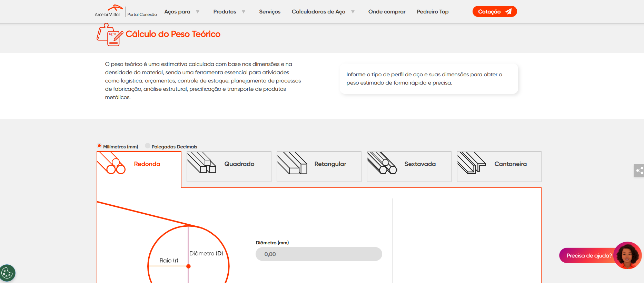Click the Diâmetro (mm) input field

point(319,254)
